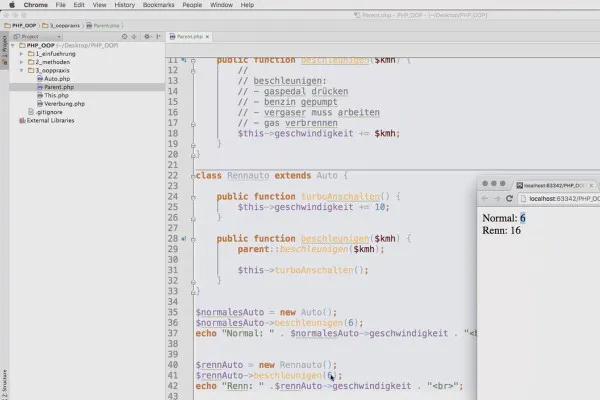This screenshot has height=400, width=600.
Task: Open This.php in the project tree
Action: pyautogui.click(x=53, y=95)
